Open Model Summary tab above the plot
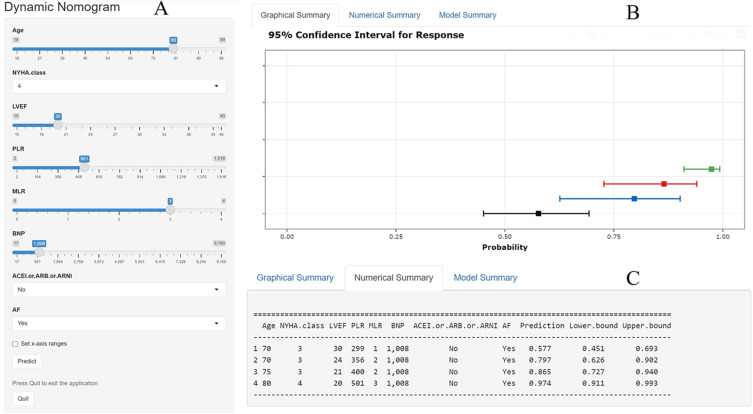 coord(467,15)
